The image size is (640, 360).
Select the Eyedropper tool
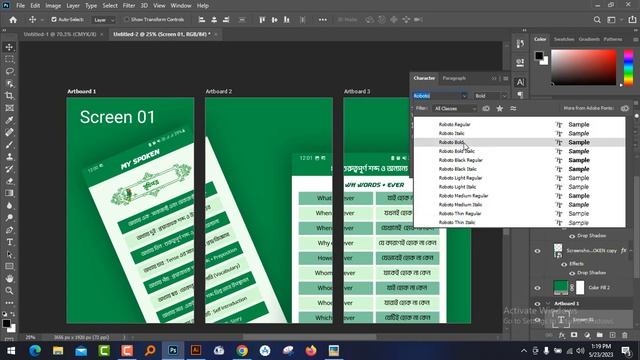pyautogui.click(x=9, y=120)
